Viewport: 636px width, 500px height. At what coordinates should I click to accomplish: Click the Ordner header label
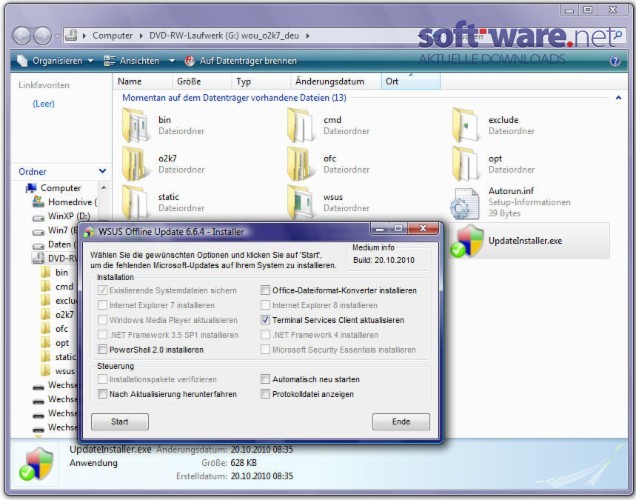(32, 172)
